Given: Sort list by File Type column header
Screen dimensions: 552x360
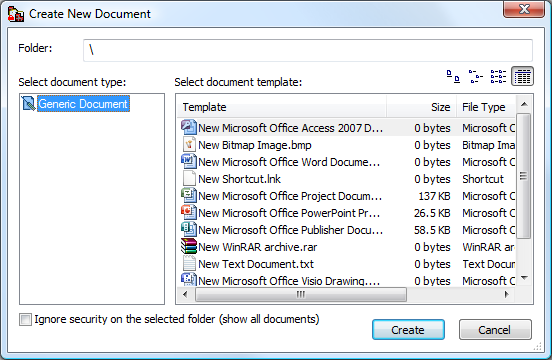Looking at the screenshot, I should (x=486, y=107).
